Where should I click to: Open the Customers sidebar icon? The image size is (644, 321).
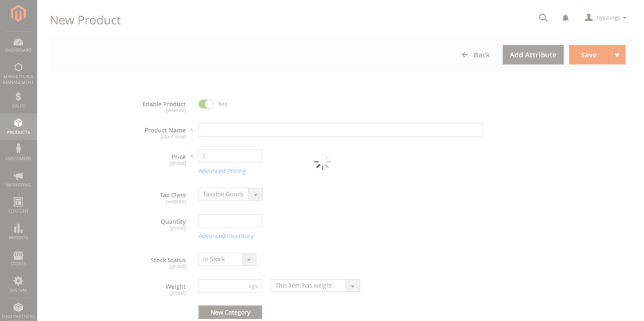18,152
